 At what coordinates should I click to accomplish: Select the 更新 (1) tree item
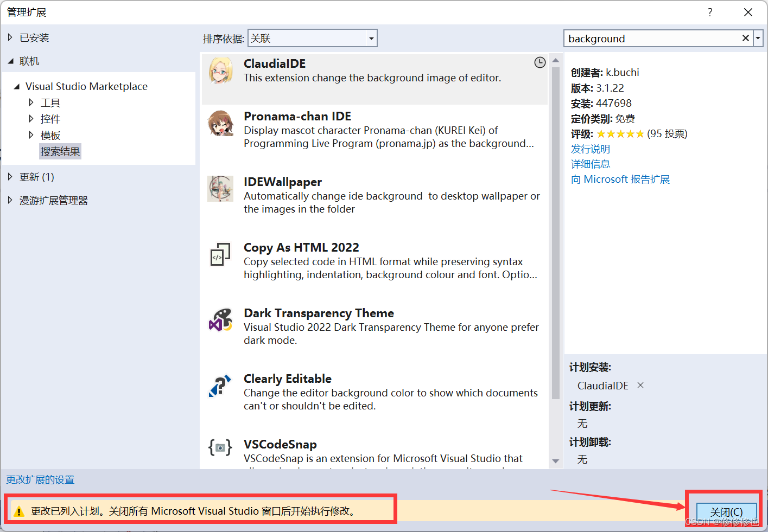click(x=37, y=177)
